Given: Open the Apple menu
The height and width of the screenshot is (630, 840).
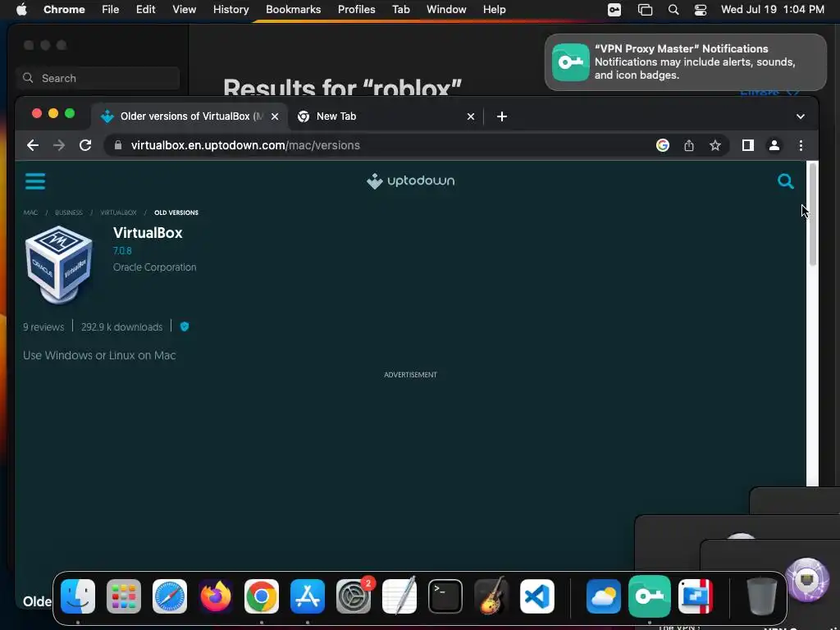Looking at the screenshot, I should pos(21,10).
